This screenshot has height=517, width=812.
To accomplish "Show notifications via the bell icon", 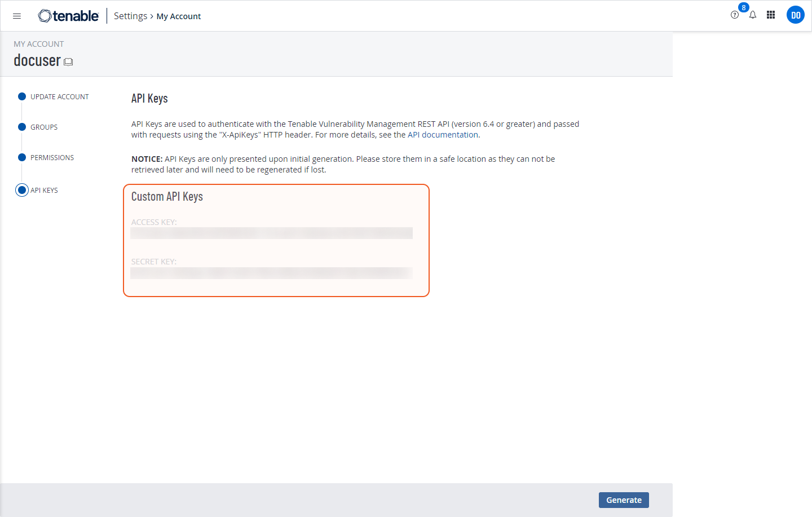I will [753, 15].
